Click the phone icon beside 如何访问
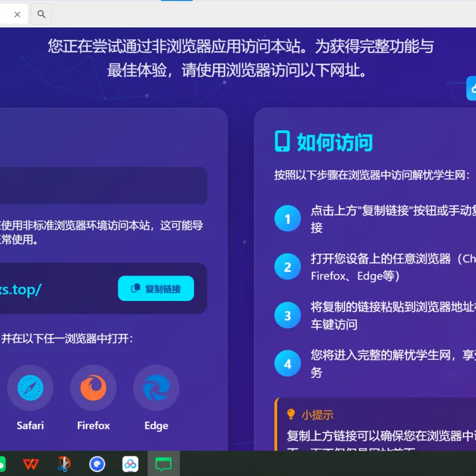 (282, 141)
